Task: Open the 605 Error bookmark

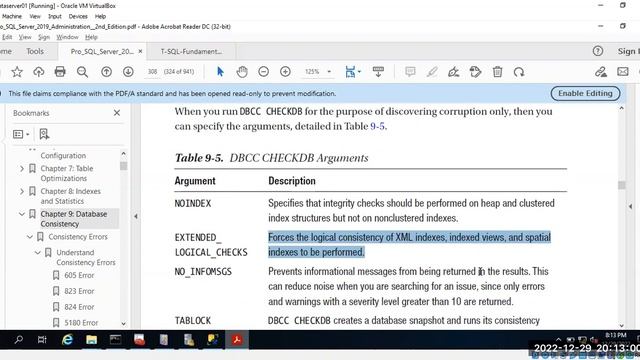Action: [79, 276]
